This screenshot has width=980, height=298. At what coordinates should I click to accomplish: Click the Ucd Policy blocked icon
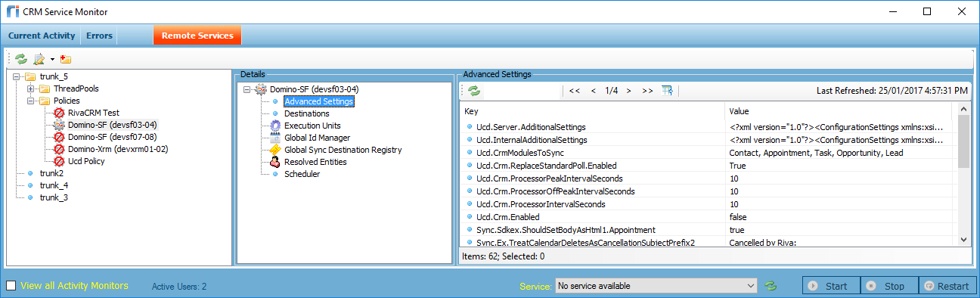(59, 161)
